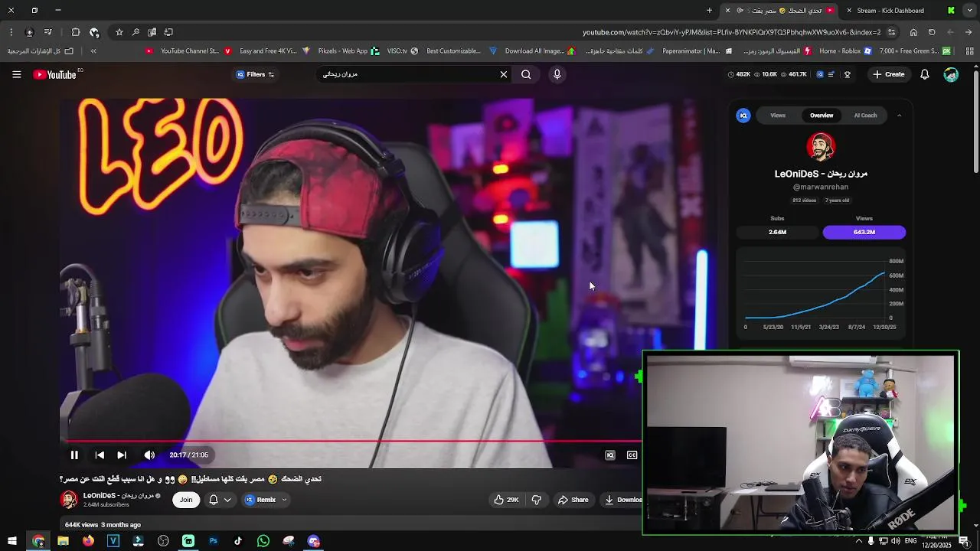Open the zoom magnifier in address bar
This screenshot has width=980, height=551.
(x=136, y=32)
